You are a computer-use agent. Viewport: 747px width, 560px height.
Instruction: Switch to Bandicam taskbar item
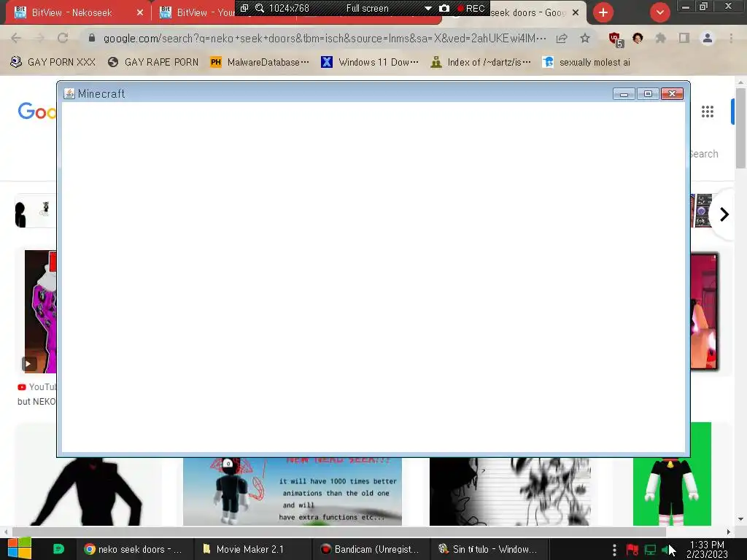[x=370, y=549]
